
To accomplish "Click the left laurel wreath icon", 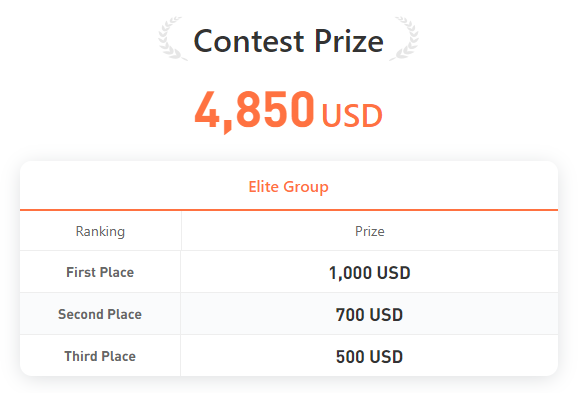I will click(172, 38).
